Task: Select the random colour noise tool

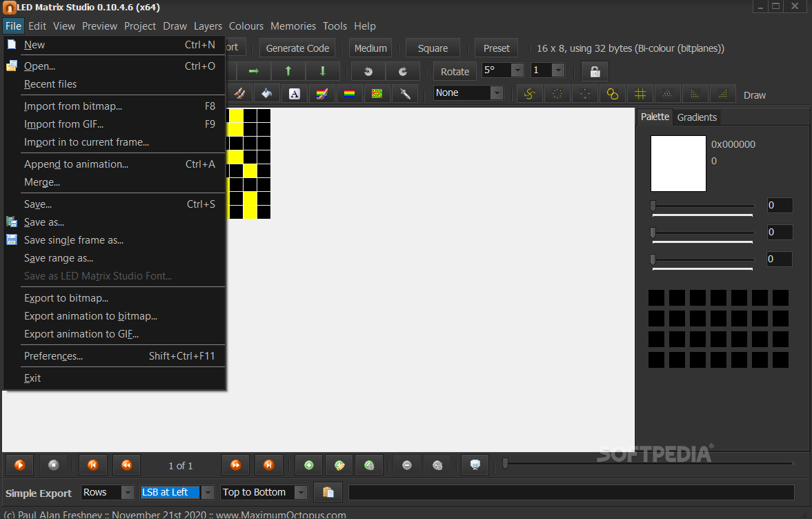Action: [377, 94]
